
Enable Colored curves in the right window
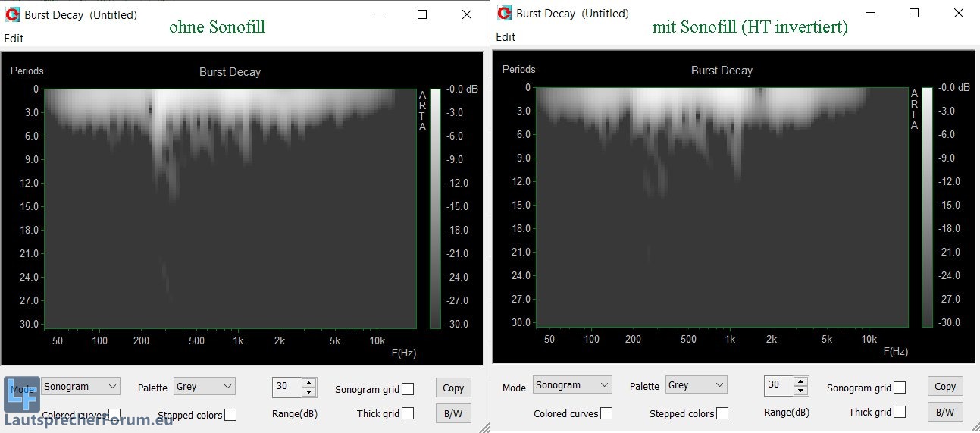(x=606, y=413)
